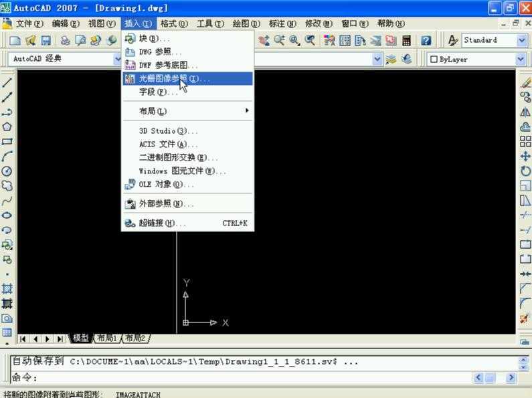Select the Array modify tool
Image resolution: width=532 pixels, height=398 pixels.
tap(525, 141)
